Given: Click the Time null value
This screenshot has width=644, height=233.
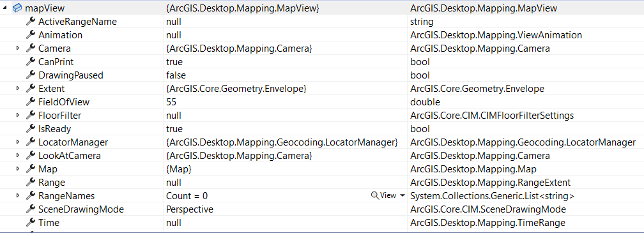Looking at the screenshot, I should click(x=174, y=223).
